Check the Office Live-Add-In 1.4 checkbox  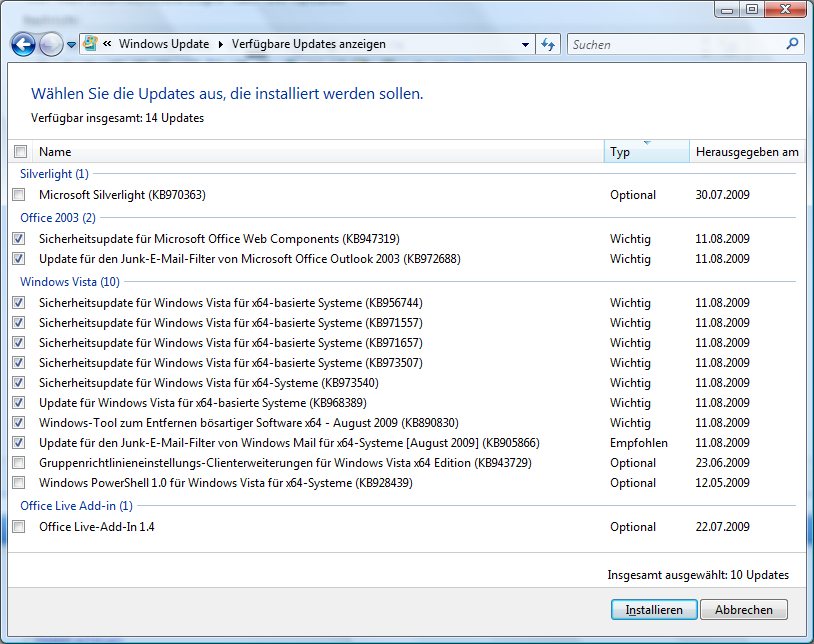[19, 527]
